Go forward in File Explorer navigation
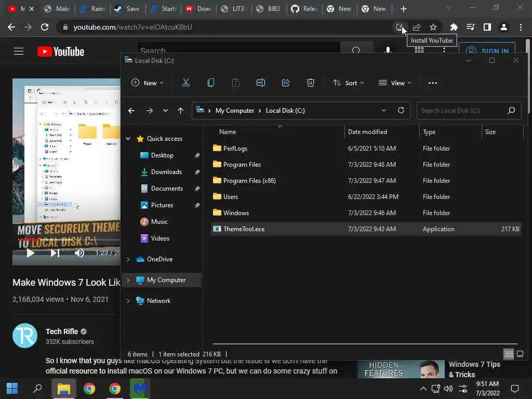The width and height of the screenshot is (532, 399). (x=149, y=111)
